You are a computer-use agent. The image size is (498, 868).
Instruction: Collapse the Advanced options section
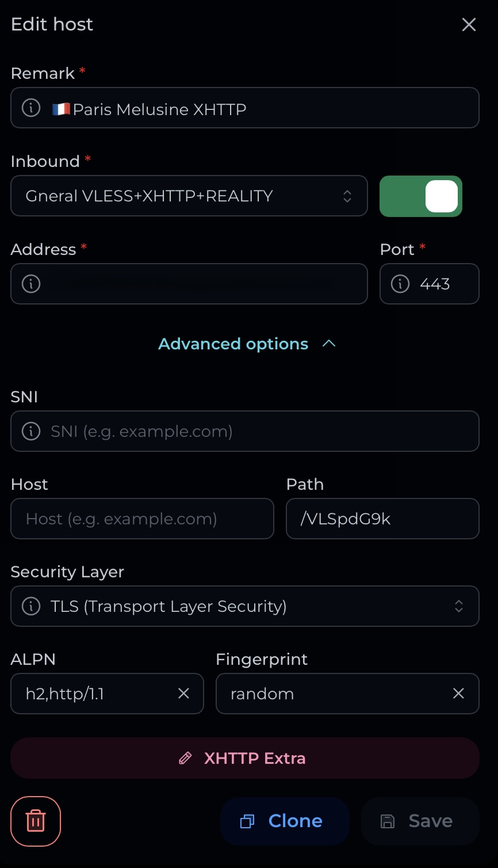pos(247,344)
